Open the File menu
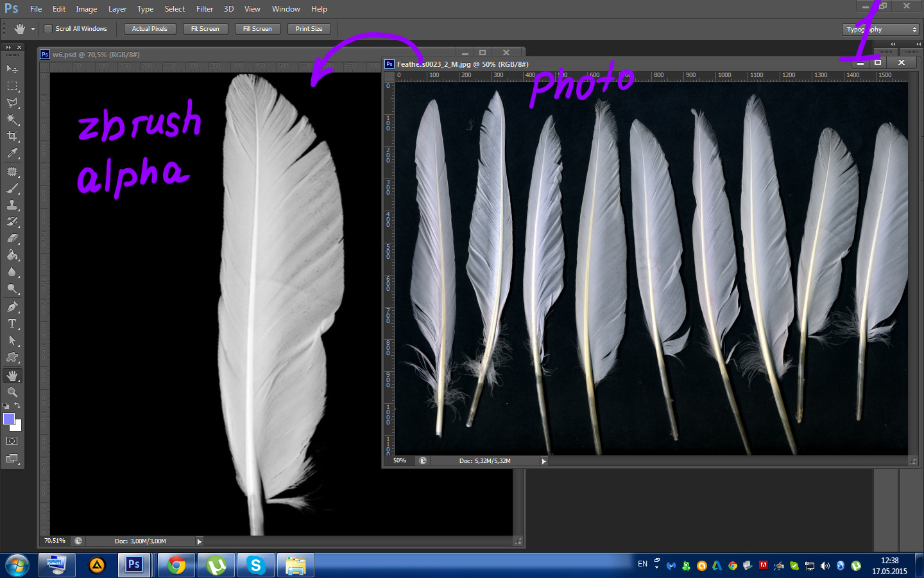This screenshot has width=924, height=578. tap(36, 9)
